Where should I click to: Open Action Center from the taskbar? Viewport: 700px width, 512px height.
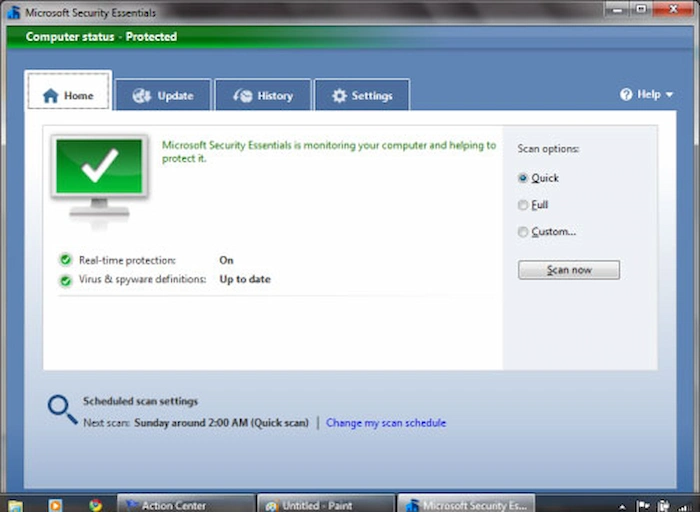186,504
